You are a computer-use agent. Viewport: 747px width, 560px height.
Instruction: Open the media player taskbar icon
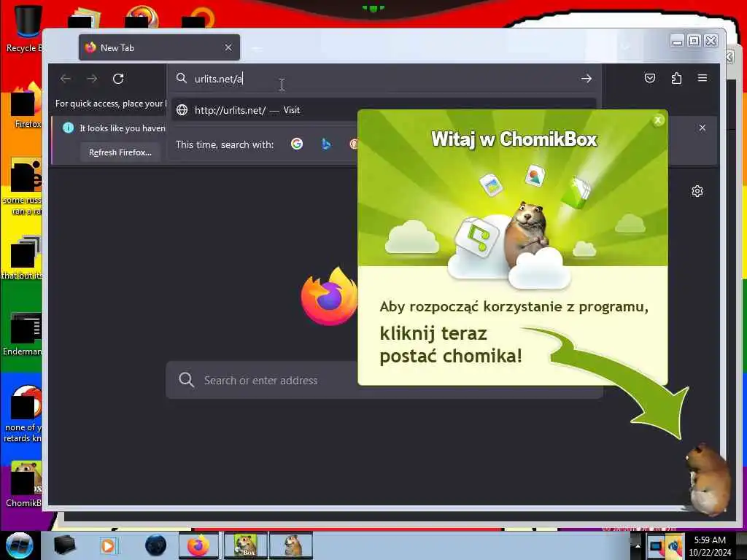click(x=109, y=545)
